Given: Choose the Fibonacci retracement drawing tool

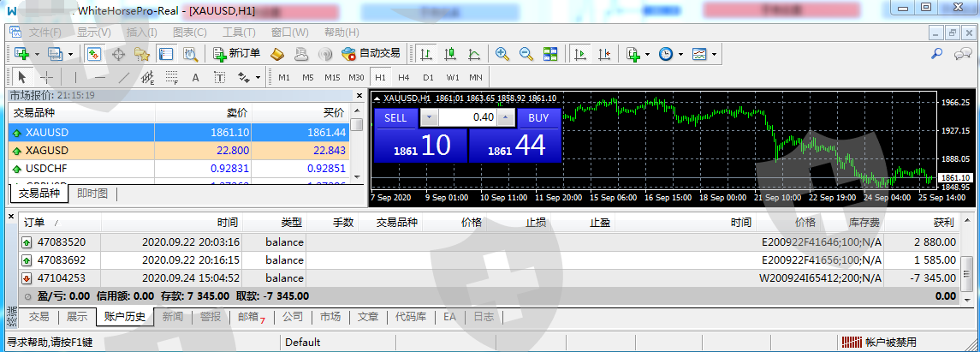Looking at the screenshot, I should pyautogui.click(x=170, y=77).
